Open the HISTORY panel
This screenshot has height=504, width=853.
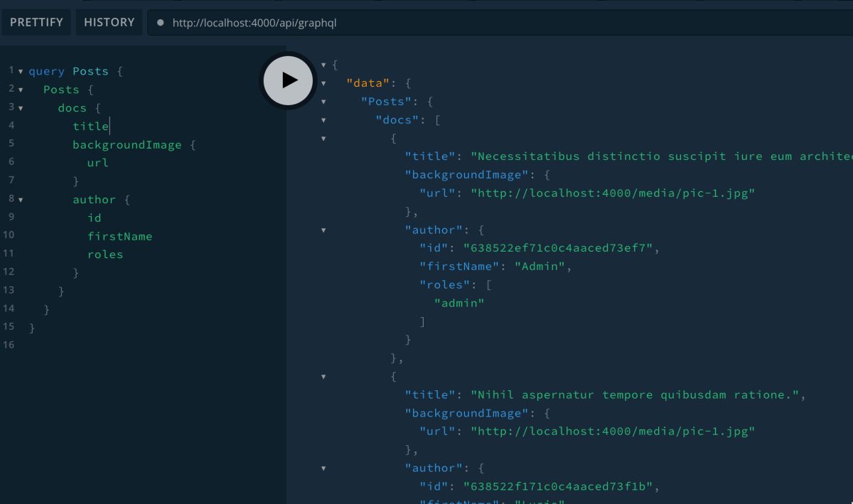tap(109, 22)
